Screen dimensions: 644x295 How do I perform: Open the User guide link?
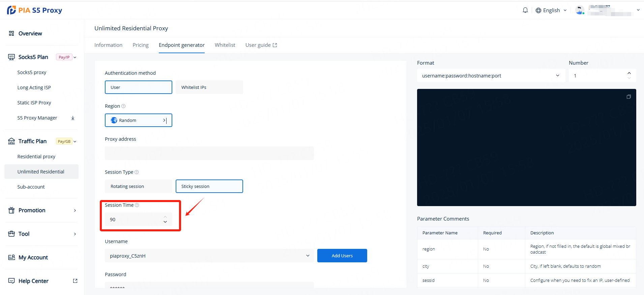point(261,45)
